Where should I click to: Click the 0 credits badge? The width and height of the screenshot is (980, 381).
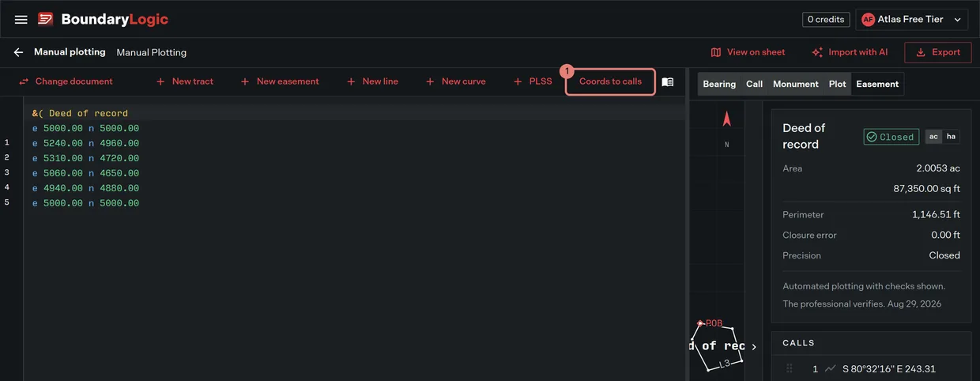pos(825,19)
